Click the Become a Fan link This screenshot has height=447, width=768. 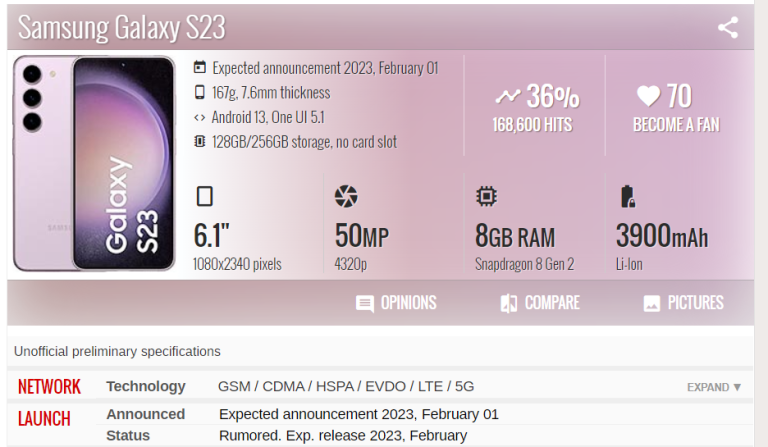[x=676, y=126]
